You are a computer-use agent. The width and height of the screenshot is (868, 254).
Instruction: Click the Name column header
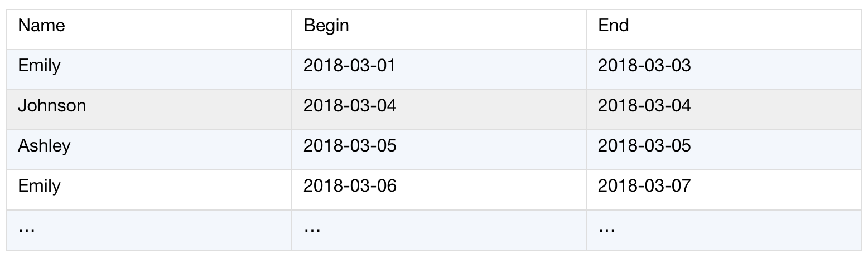[41, 26]
